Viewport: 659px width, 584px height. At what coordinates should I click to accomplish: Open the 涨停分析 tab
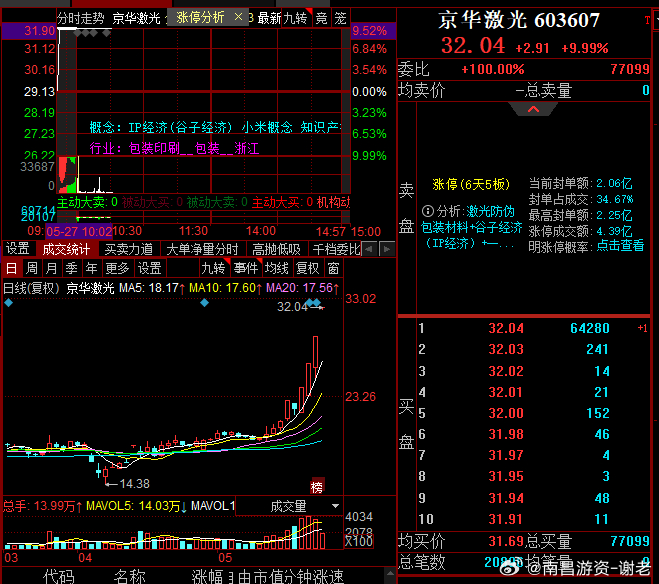tap(200, 18)
